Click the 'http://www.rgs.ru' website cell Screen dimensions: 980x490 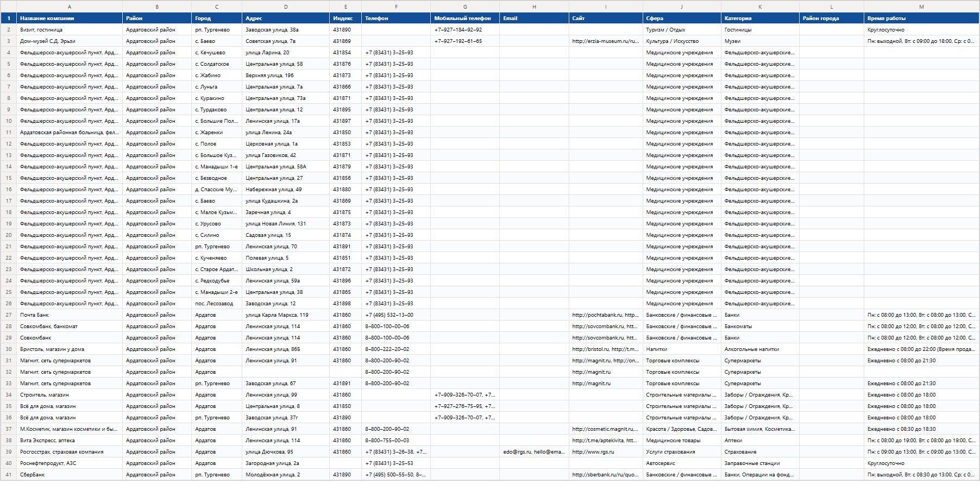coord(606,452)
